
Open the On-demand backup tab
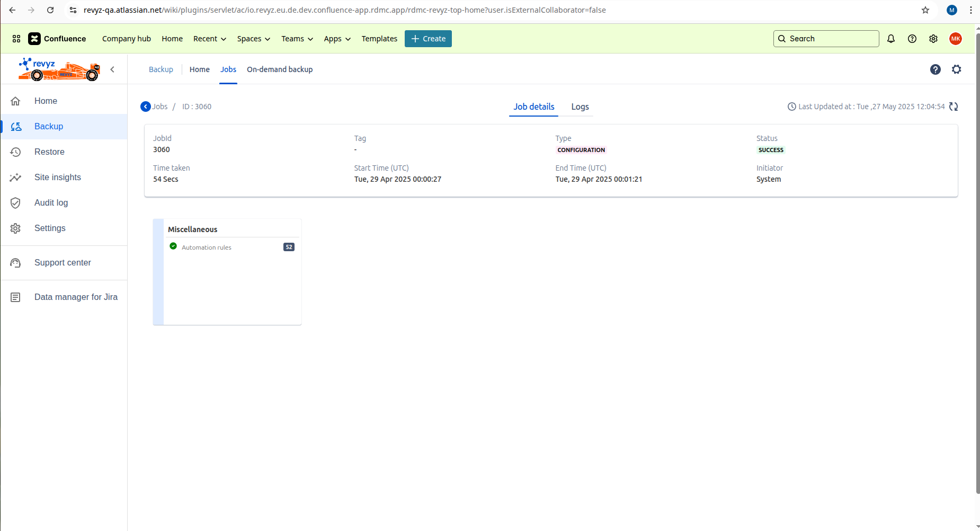280,69
